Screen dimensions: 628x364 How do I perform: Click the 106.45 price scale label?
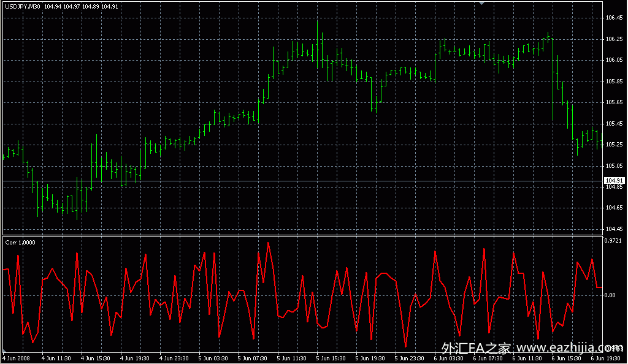click(x=614, y=18)
